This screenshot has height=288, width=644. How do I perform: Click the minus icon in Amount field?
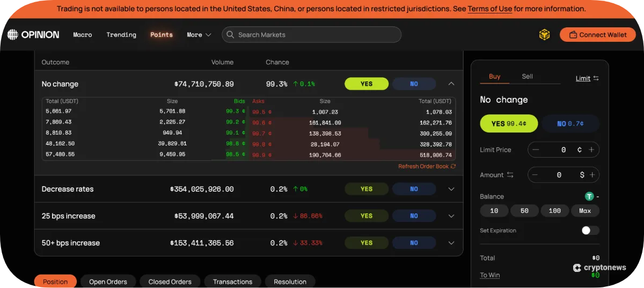(x=535, y=175)
